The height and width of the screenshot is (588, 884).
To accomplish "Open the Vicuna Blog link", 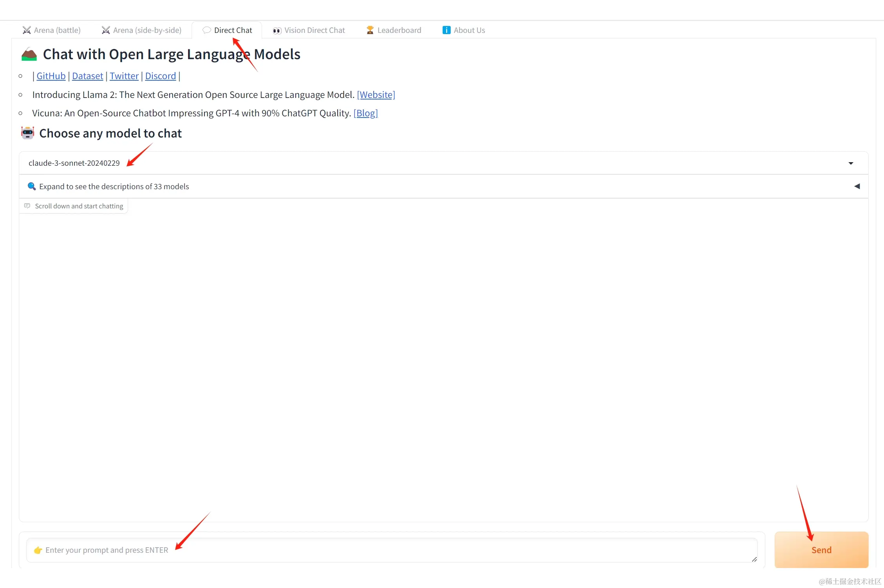I will [365, 113].
